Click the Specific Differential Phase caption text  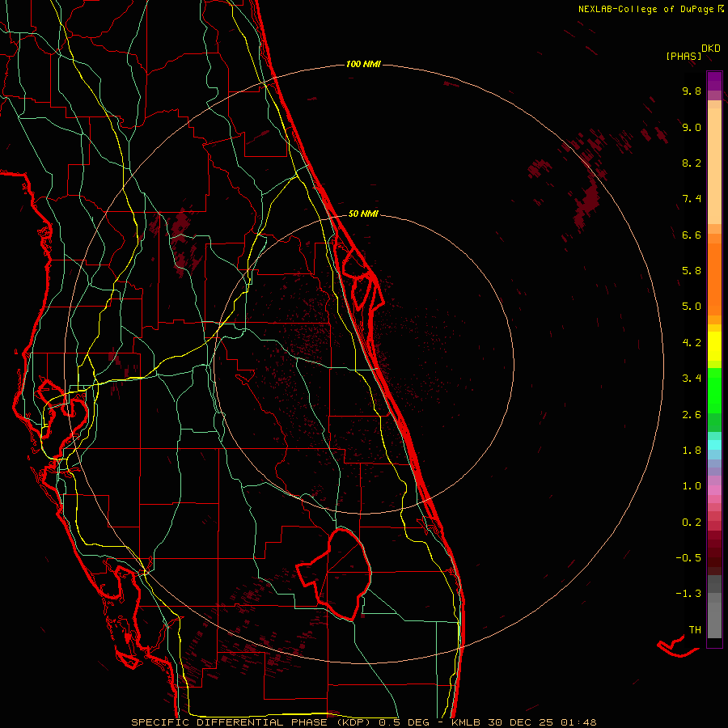pyautogui.click(x=364, y=722)
